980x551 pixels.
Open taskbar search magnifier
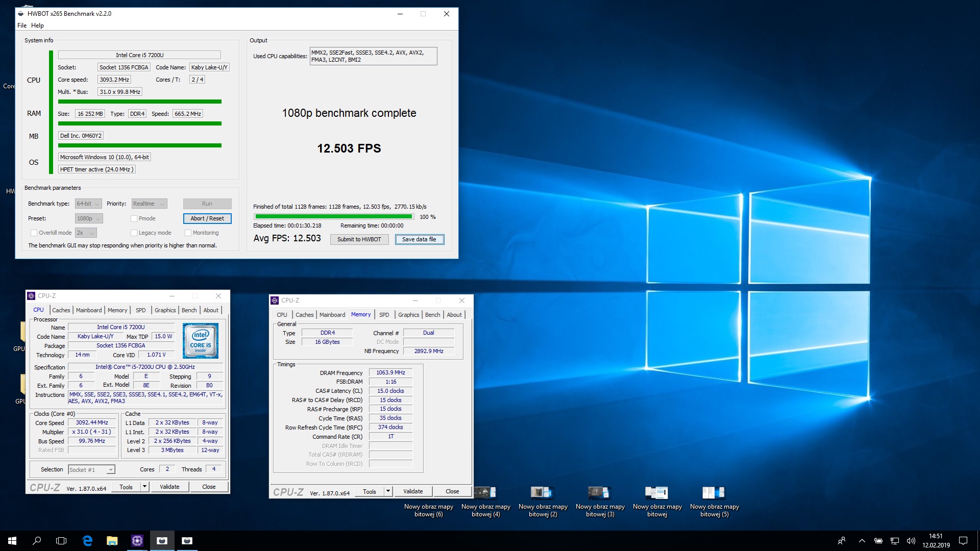[37, 541]
